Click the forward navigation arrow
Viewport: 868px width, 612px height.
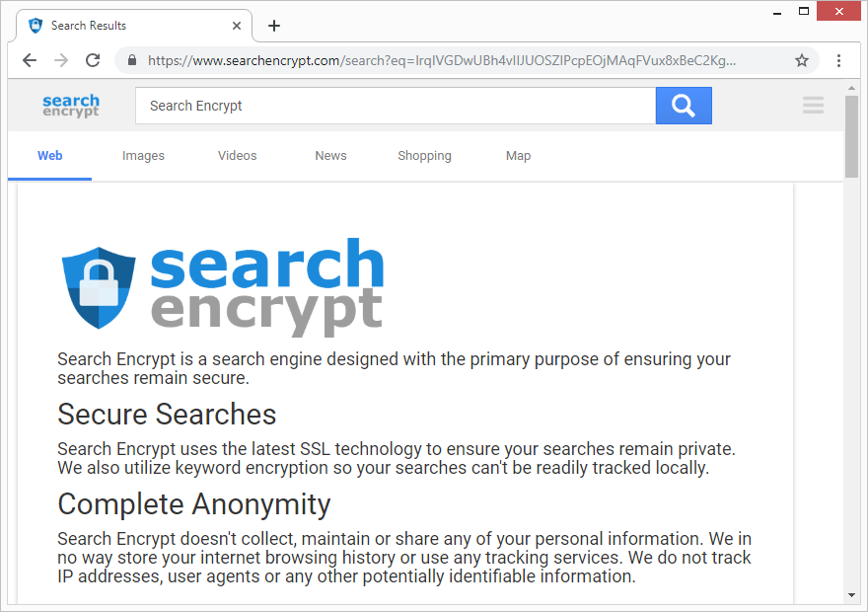click(60, 60)
